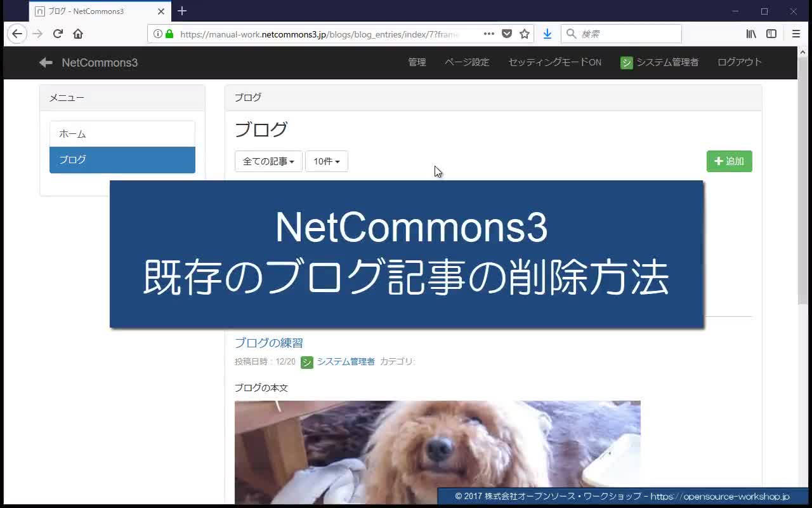Click the 検索 search field
812x508 pixels.
[x=621, y=34]
